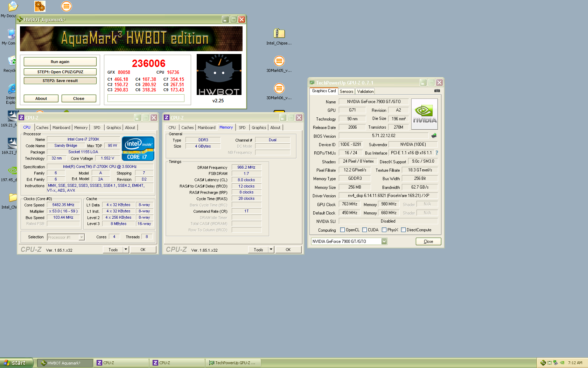
Task: Click the GPU-Z title bar icon
Action: tap(312, 83)
